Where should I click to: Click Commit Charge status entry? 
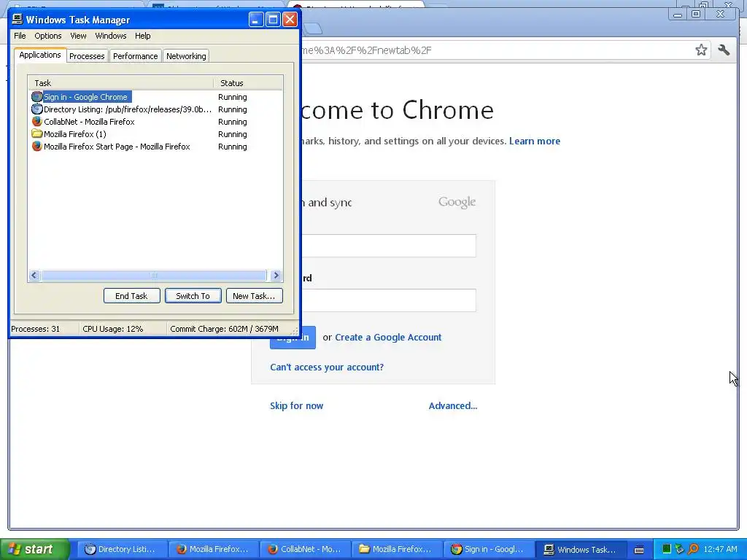pyautogui.click(x=225, y=329)
